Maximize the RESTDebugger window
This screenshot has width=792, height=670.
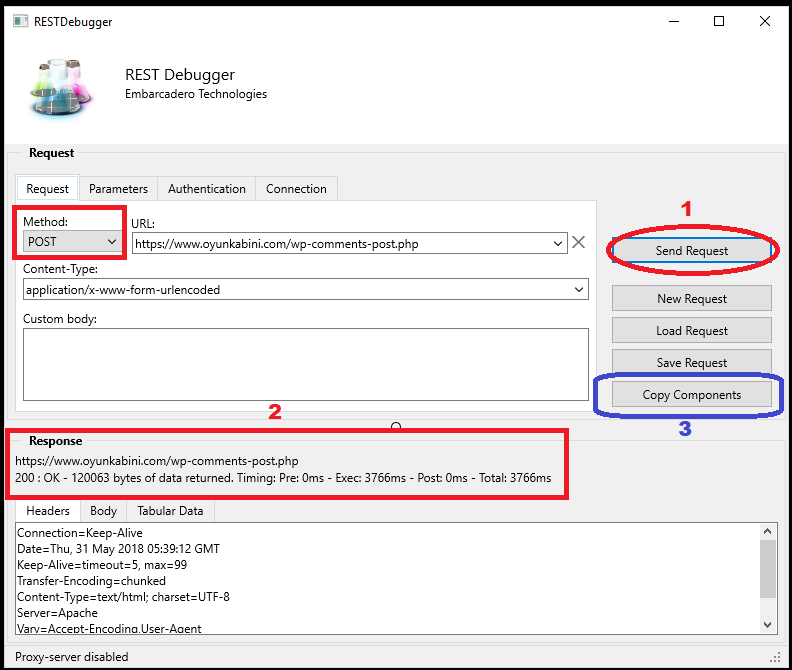click(x=719, y=21)
